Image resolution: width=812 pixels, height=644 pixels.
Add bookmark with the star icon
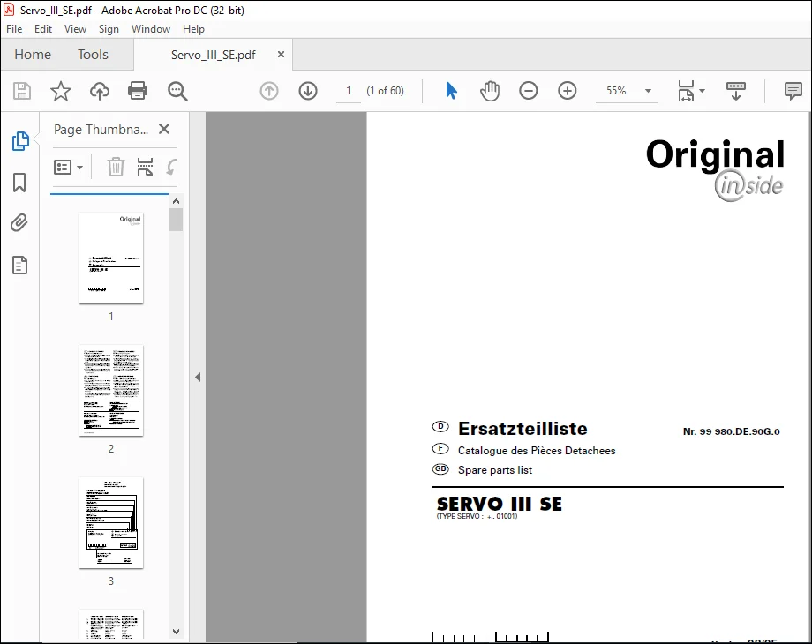(61, 91)
